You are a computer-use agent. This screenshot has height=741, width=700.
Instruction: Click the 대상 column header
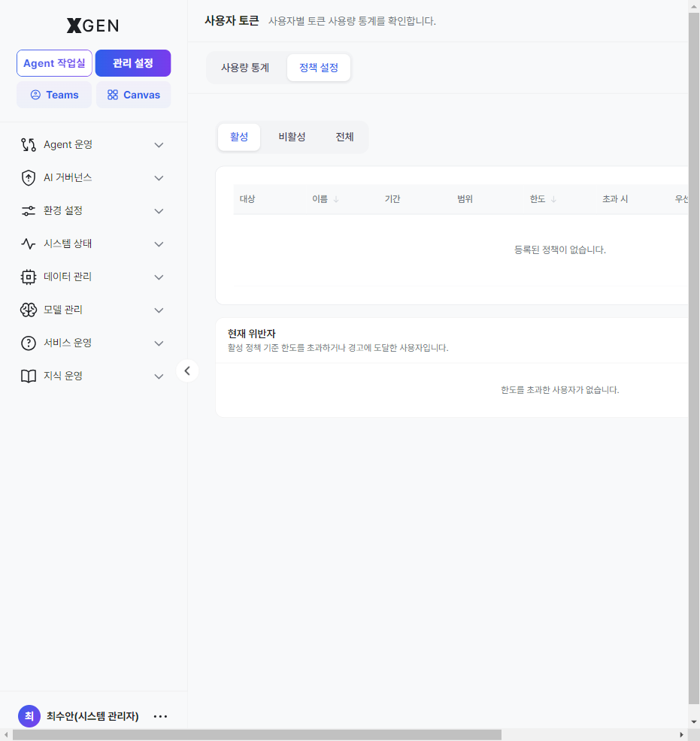tap(247, 199)
